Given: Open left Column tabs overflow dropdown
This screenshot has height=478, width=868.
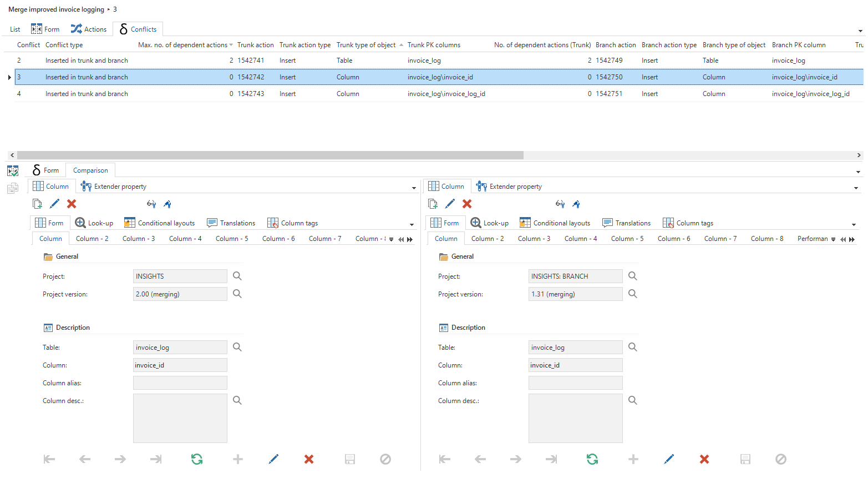Looking at the screenshot, I should (x=392, y=239).
